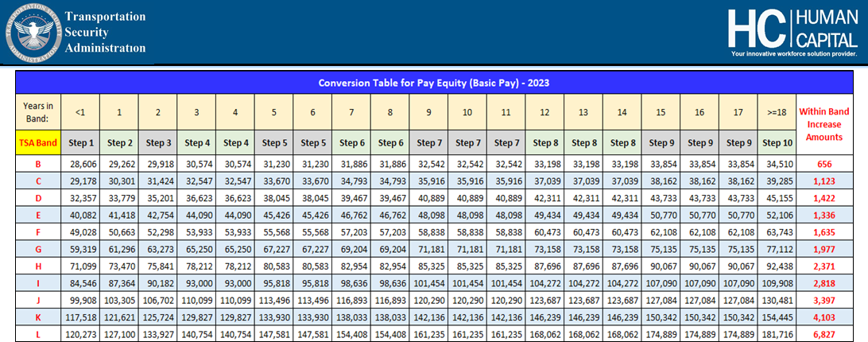
Task: Click the cell with value 31,424
Action: click(157, 181)
